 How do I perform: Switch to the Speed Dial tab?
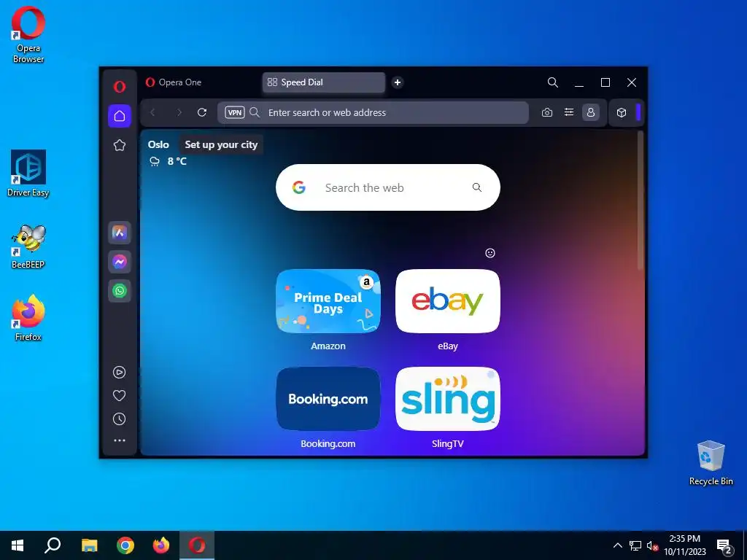[x=323, y=82]
